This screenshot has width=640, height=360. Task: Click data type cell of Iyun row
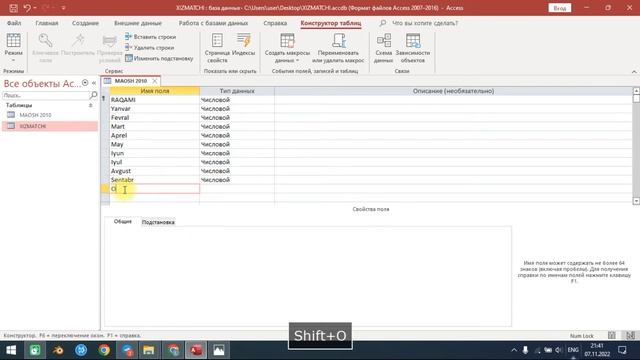point(237,153)
